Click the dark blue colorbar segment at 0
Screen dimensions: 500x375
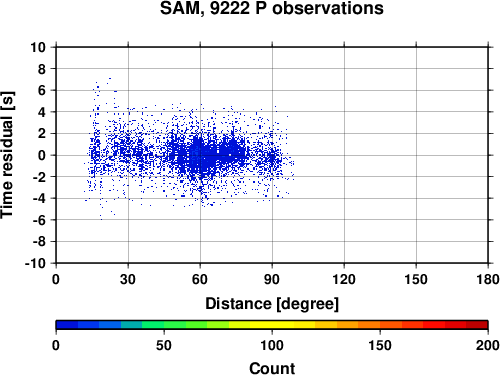tap(67, 325)
